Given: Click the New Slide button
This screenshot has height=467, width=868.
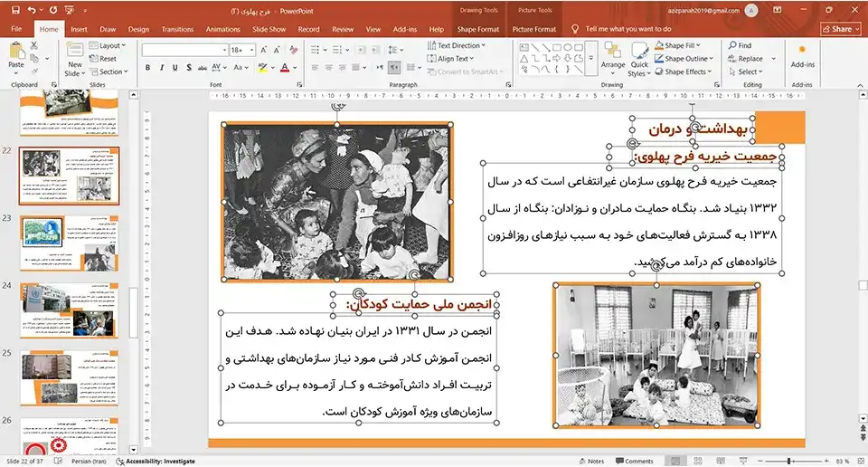Looking at the screenshot, I should [x=74, y=60].
